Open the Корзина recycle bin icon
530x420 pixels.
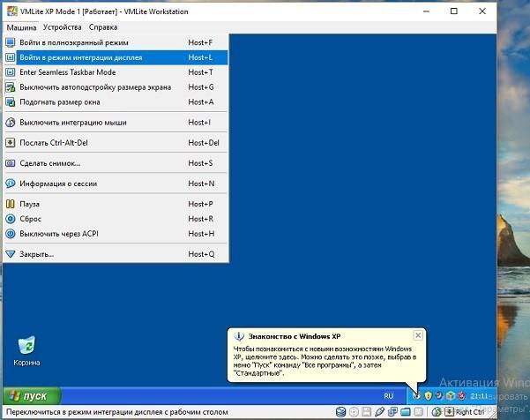point(26,351)
